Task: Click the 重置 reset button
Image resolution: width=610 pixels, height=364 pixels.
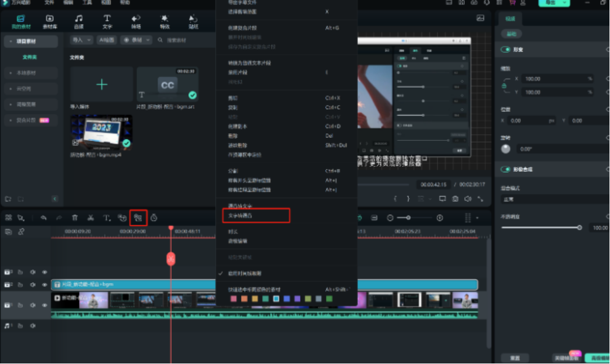Action: coord(516,357)
